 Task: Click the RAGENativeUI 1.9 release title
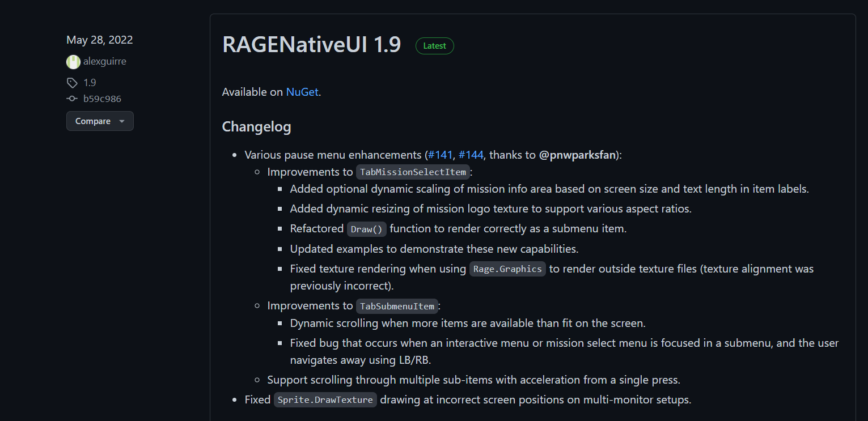311,45
